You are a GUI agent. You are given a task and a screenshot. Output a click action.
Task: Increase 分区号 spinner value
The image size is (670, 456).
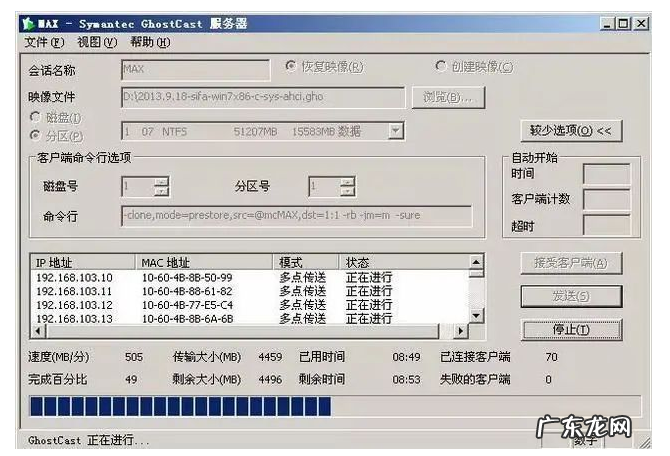tap(348, 182)
